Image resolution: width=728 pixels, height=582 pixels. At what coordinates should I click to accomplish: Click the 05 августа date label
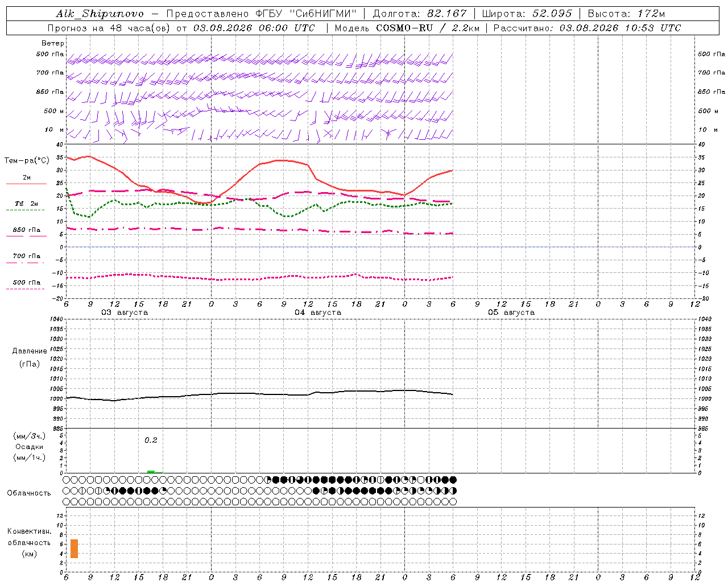pyautogui.click(x=511, y=313)
